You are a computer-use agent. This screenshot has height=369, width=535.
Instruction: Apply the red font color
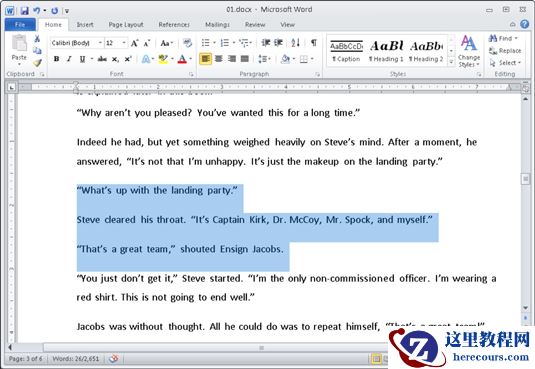click(182, 59)
